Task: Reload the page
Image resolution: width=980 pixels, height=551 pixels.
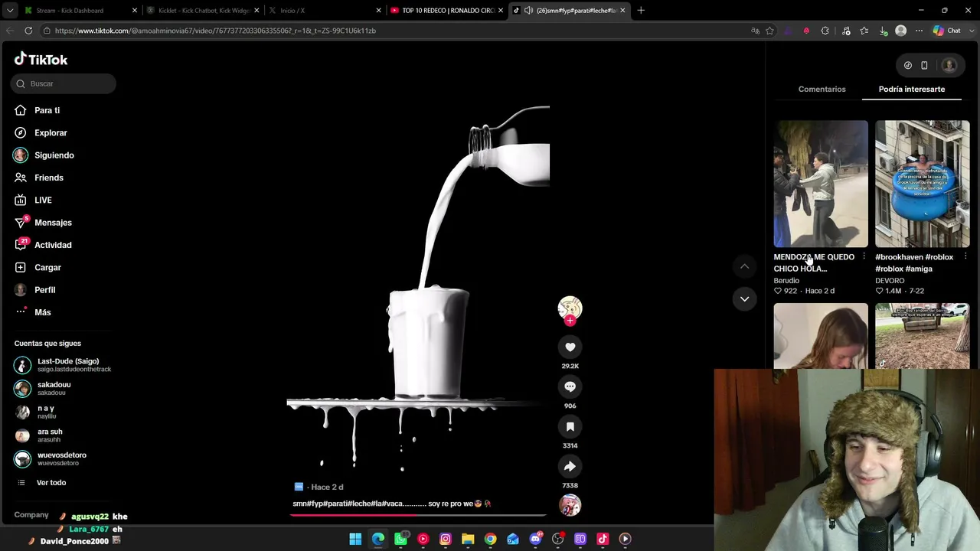Action: (28, 31)
